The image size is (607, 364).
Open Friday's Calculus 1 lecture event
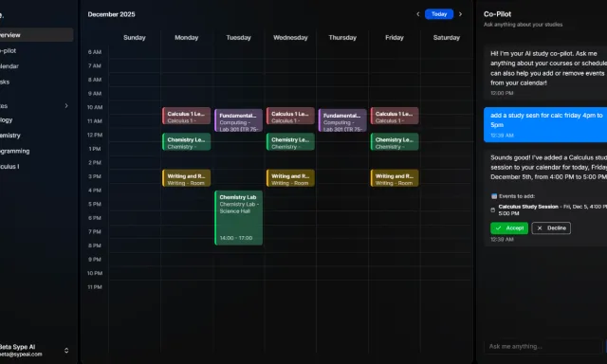point(395,116)
